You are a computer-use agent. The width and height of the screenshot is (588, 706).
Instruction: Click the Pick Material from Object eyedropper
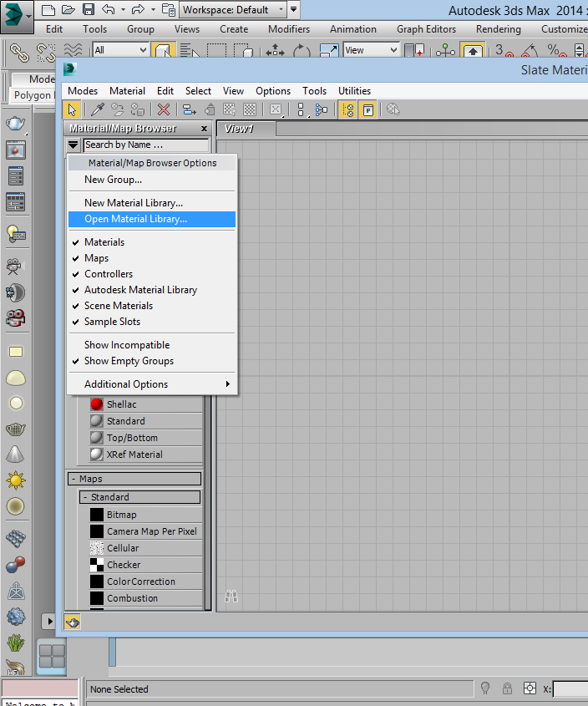tap(98, 109)
